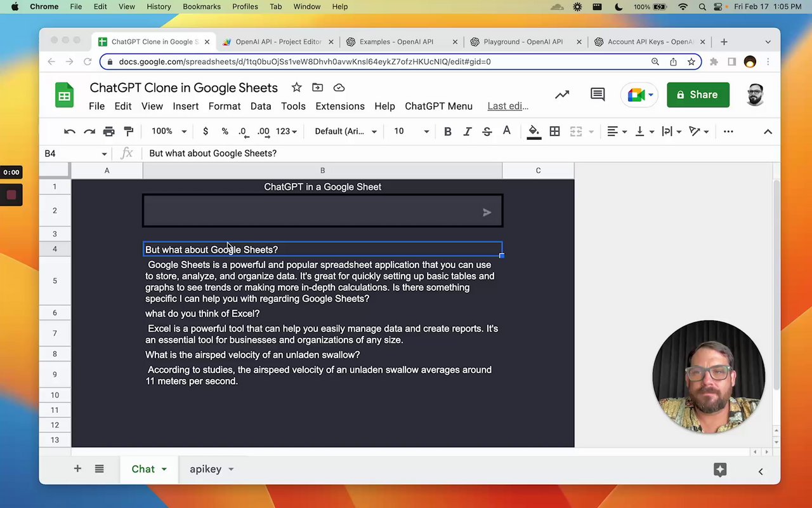Open the Format menu
The image size is (812, 508).
(225, 106)
